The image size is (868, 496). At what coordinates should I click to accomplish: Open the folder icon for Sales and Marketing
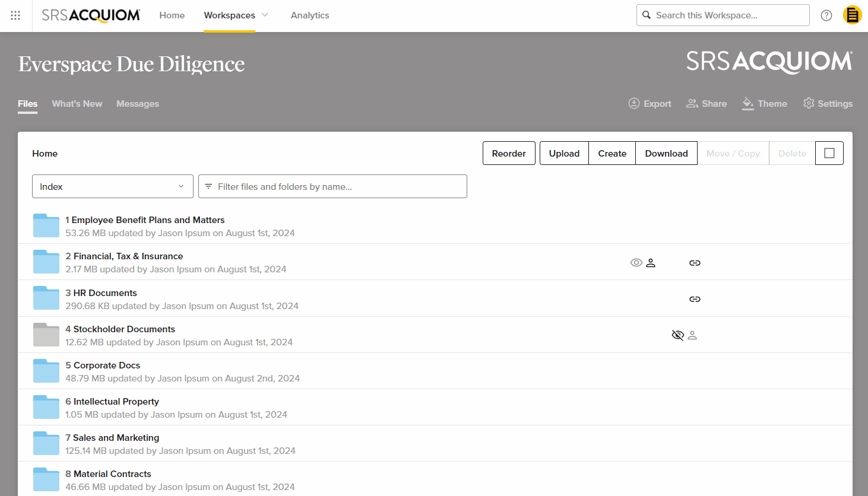tap(46, 443)
